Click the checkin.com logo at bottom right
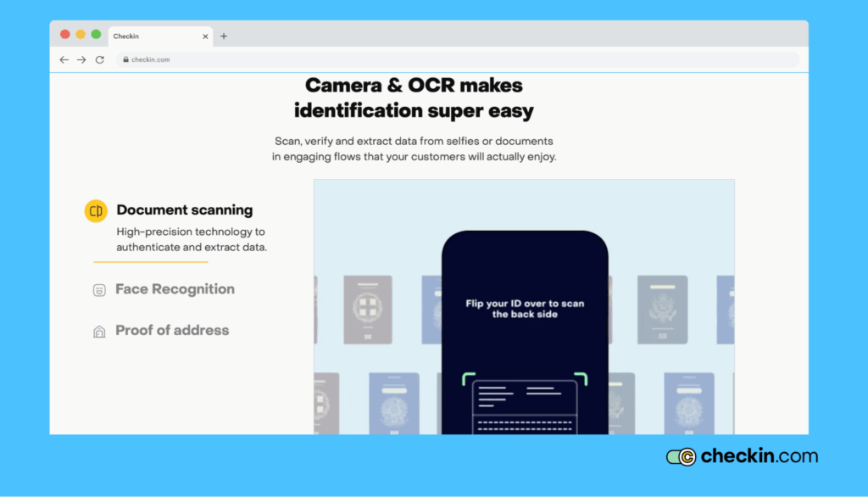 point(742,456)
